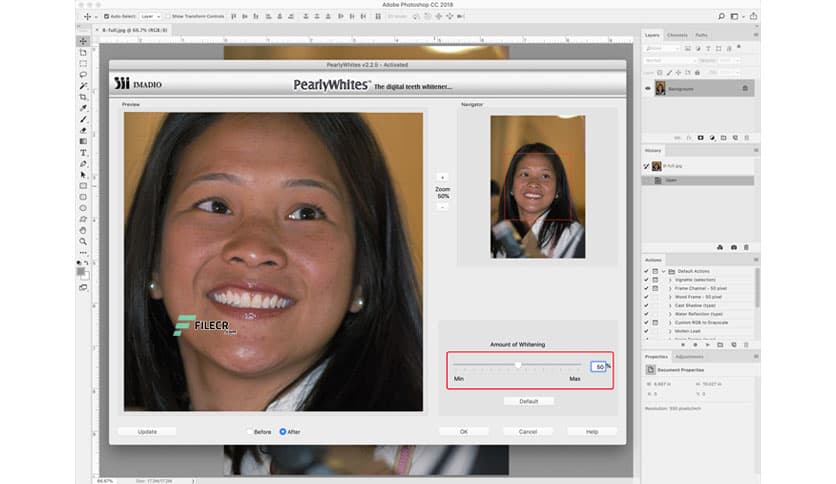This screenshot has width=836, height=484.
Task: Select the Magic Wand tool
Action: [x=83, y=86]
